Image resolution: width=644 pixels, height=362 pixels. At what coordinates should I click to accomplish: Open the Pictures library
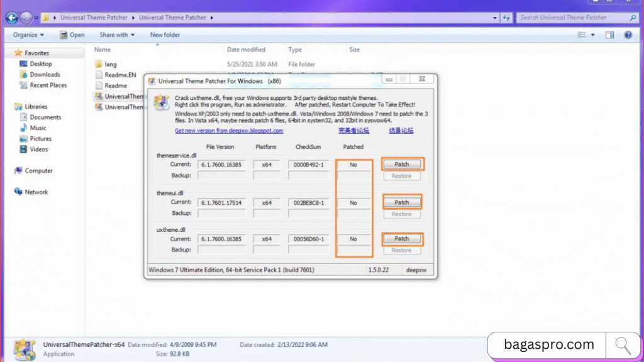40,139
